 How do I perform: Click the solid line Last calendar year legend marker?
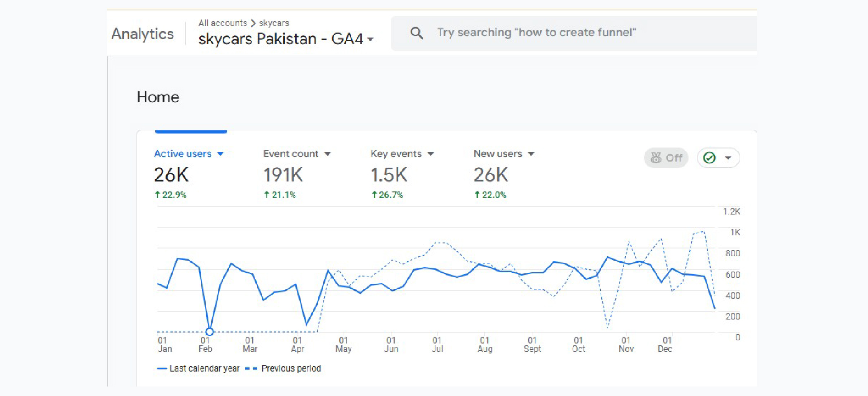(162, 369)
